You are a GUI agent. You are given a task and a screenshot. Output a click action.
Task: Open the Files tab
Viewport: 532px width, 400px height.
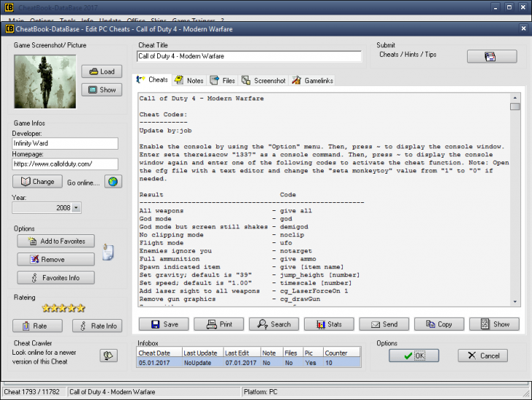coord(223,81)
